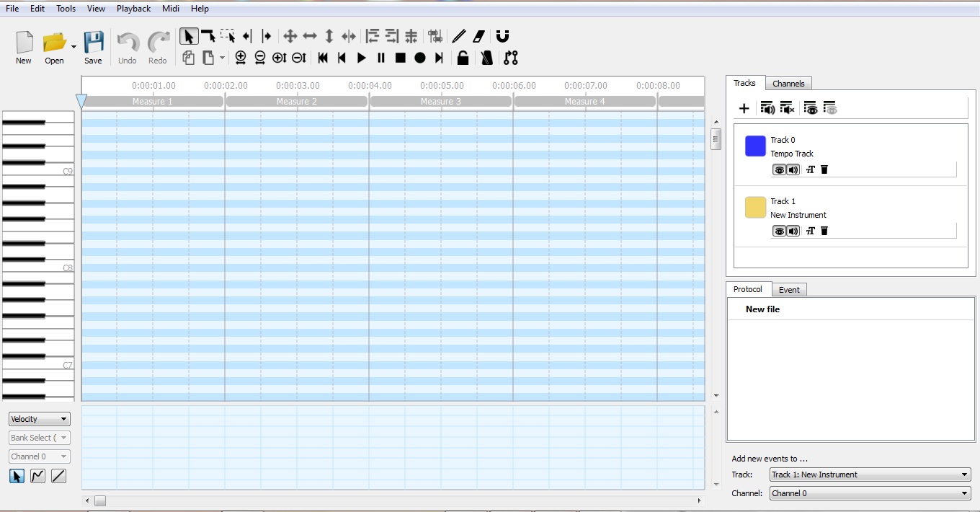The image size is (980, 512).
Task: Click the Save button
Action: 93,48
